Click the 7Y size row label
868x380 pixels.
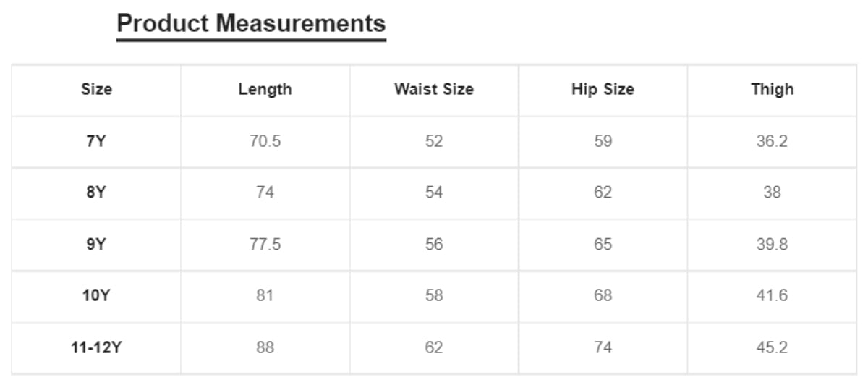pos(96,142)
